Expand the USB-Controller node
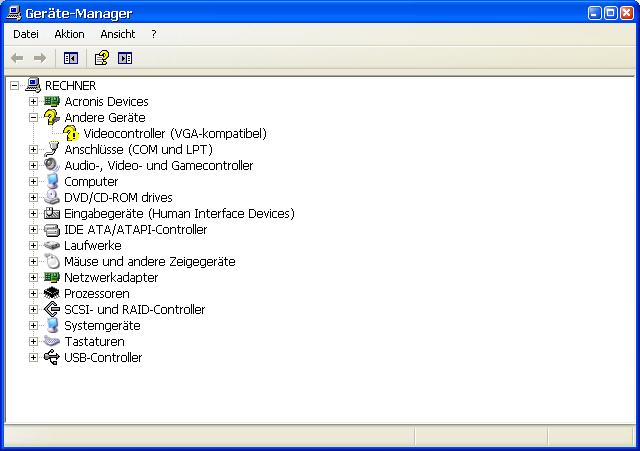Viewport: 640px width, 451px height. (x=33, y=358)
